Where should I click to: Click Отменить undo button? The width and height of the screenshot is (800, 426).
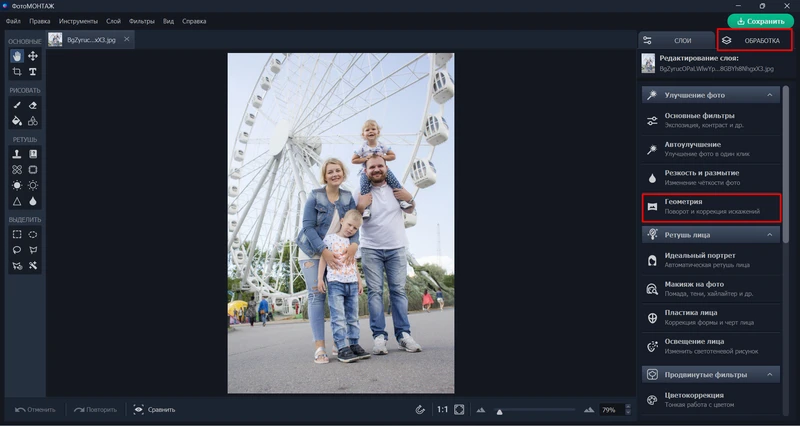35,410
